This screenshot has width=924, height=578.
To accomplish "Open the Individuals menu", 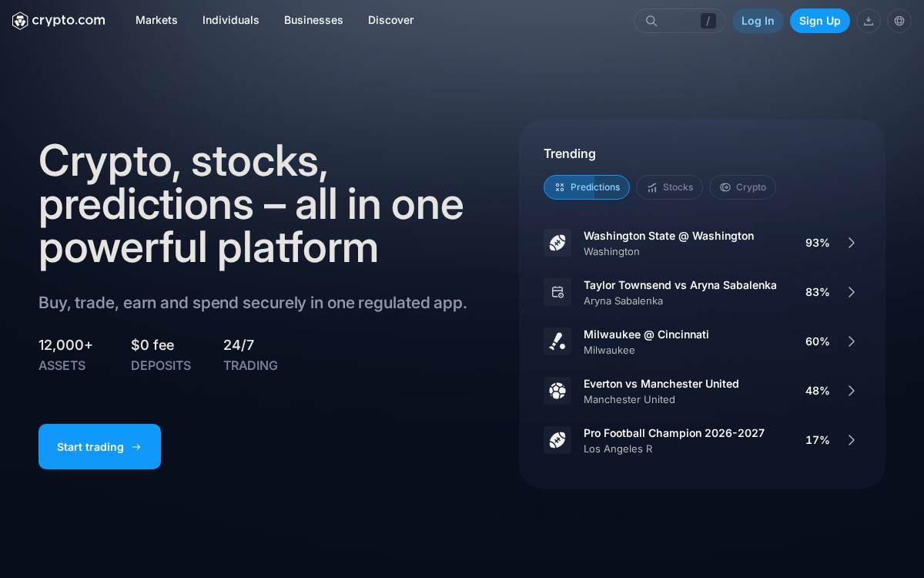I will [x=231, y=20].
